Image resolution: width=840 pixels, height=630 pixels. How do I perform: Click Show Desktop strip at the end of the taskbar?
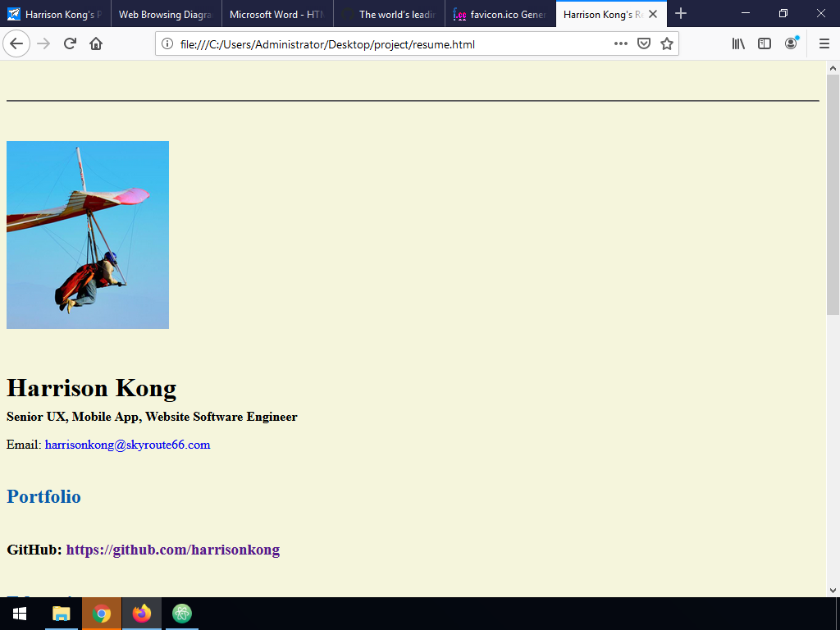(x=838, y=614)
